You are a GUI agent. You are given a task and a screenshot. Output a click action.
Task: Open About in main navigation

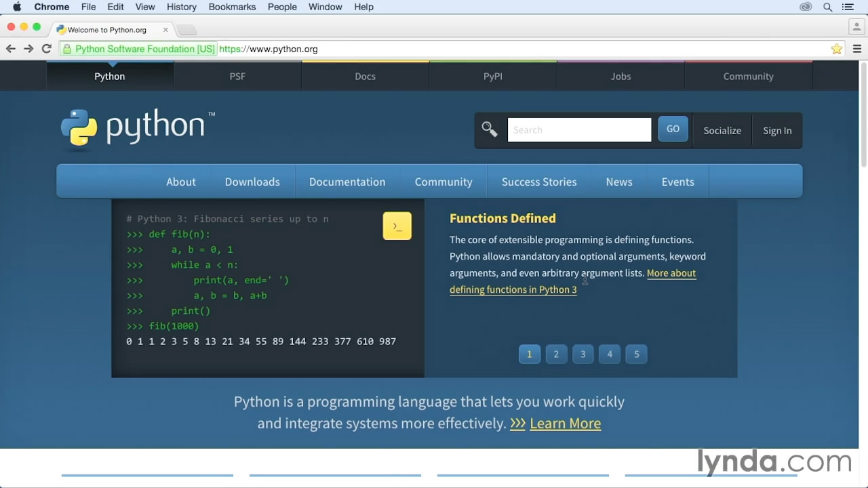coord(181,182)
